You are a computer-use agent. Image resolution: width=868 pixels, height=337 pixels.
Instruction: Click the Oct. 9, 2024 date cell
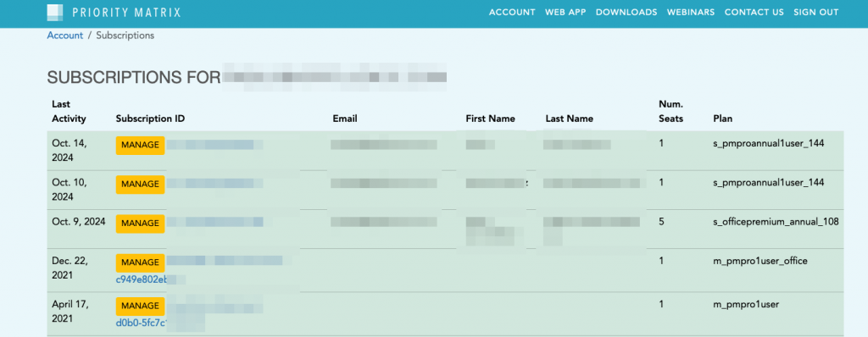(x=78, y=222)
